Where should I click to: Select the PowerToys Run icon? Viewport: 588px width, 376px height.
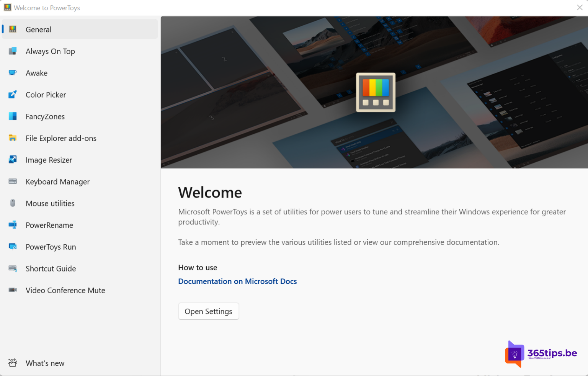(13, 247)
